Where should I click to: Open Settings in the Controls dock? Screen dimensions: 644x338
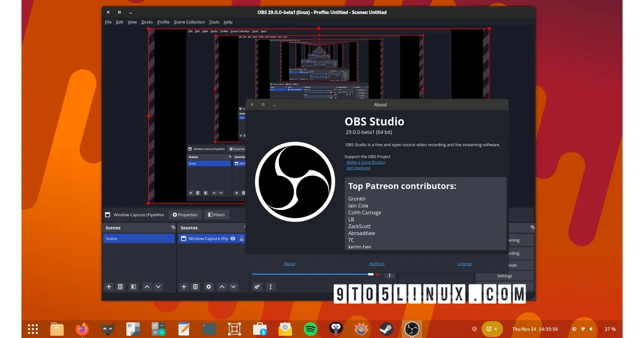click(504, 276)
